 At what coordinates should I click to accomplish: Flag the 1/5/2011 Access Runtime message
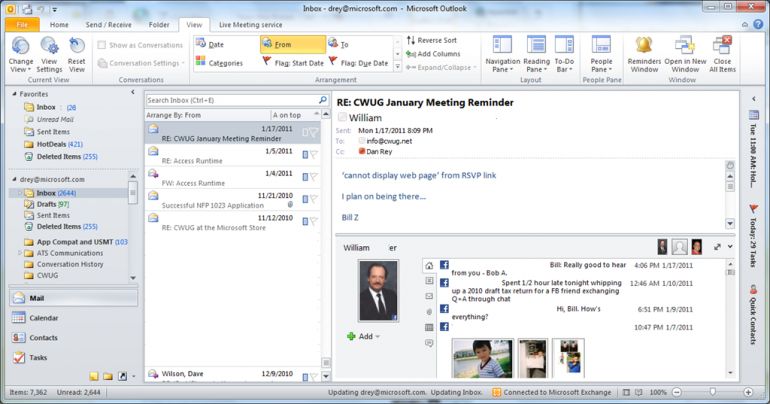coord(314,155)
